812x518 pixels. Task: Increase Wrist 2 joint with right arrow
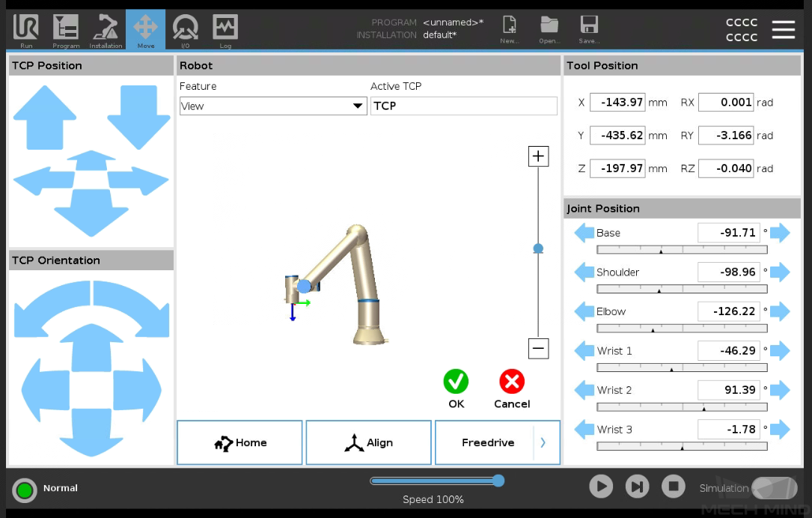[780, 390]
